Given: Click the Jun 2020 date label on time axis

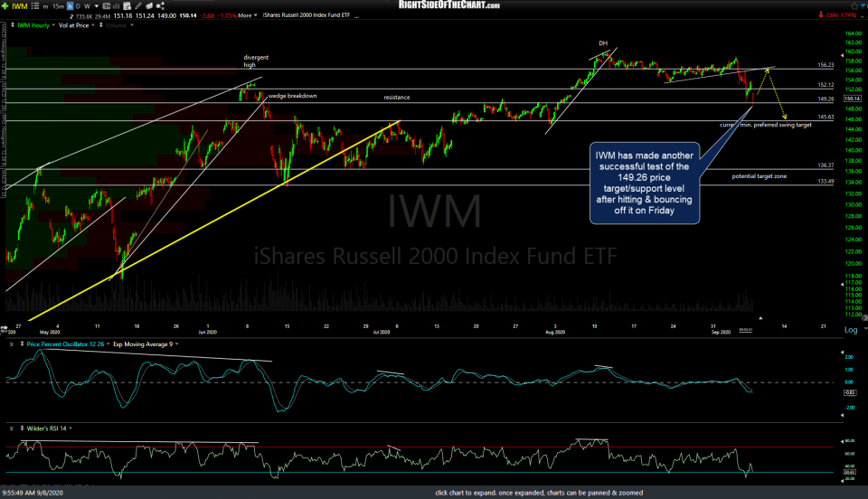Looking at the screenshot, I should pos(208,332).
